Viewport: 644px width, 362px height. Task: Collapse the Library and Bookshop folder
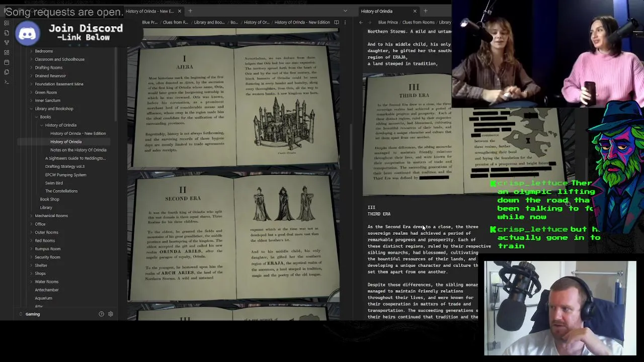click(31, 109)
